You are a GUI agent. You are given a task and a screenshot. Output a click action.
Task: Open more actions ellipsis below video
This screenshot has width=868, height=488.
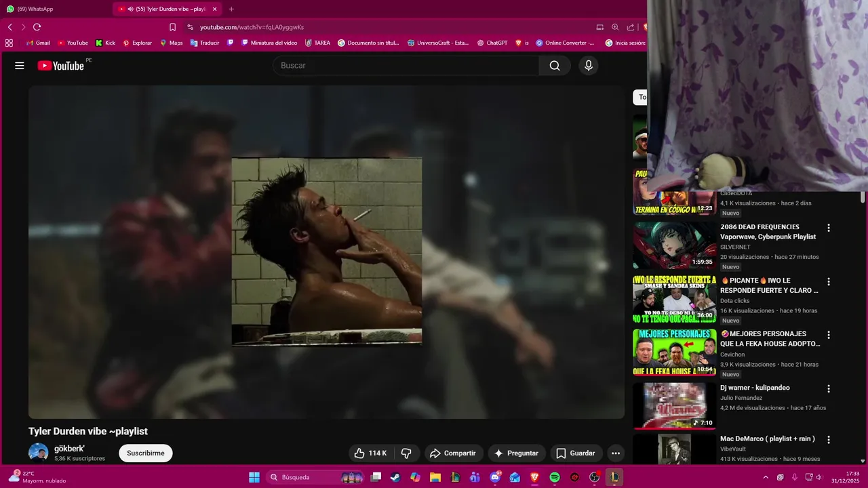coord(616,453)
